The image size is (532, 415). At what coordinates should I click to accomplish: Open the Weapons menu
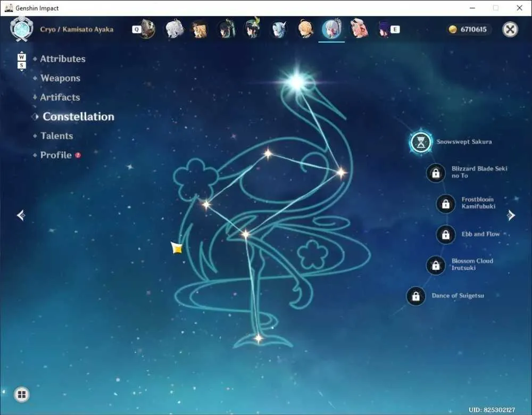tap(61, 78)
